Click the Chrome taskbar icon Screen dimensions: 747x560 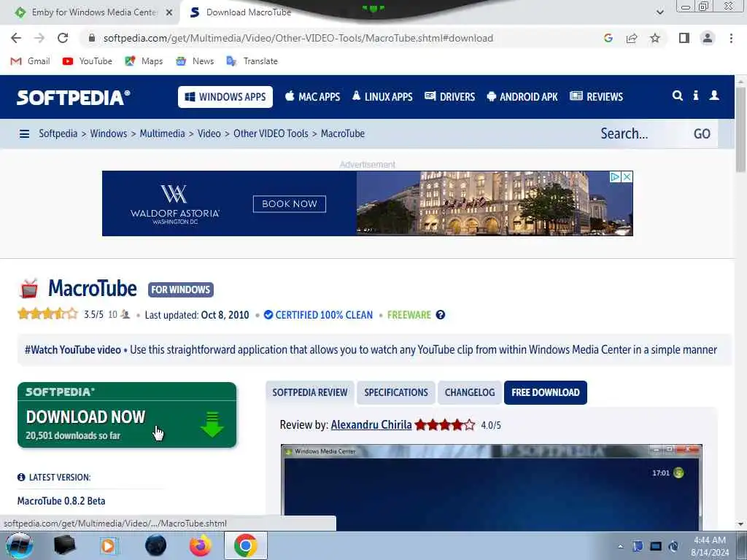(245, 545)
